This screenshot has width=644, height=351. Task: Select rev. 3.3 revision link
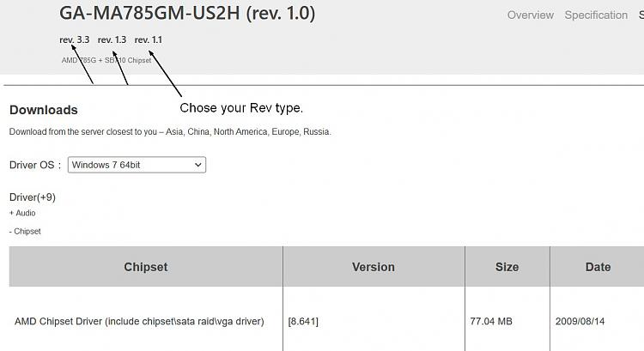tap(75, 39)
